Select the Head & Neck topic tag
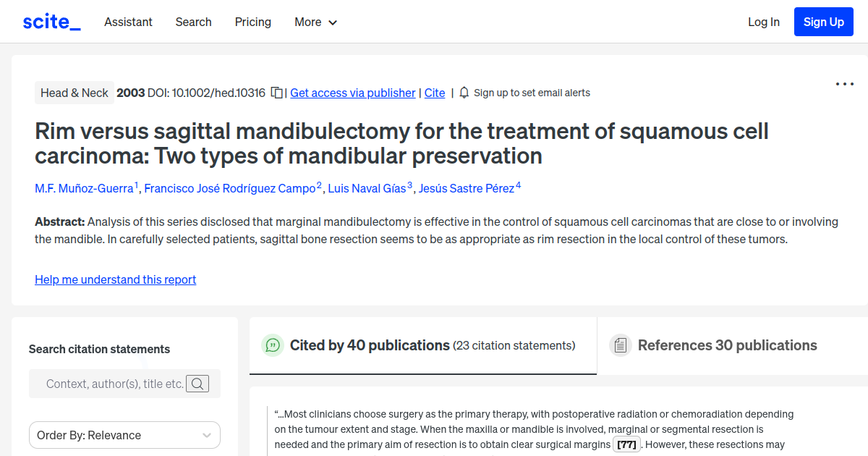Viewport: 868px width, 456px height. 74,93
